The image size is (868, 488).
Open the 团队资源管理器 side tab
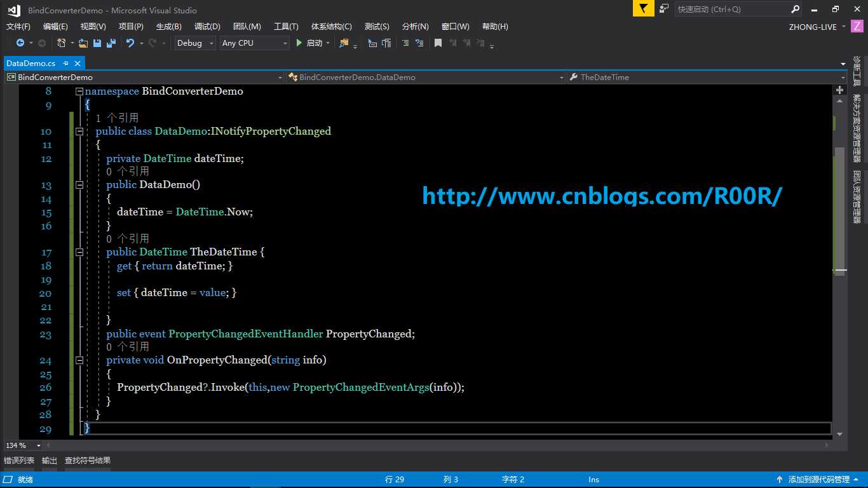coord(857,197)
